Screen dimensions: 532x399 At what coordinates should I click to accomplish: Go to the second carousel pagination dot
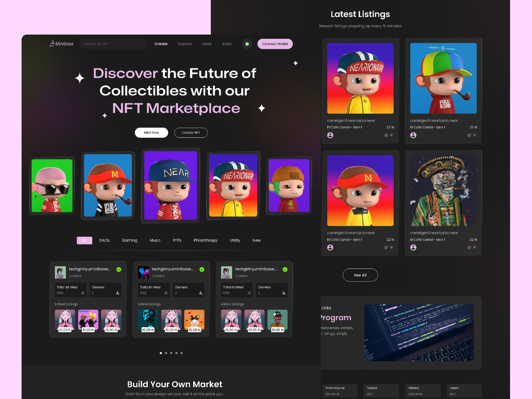pyautogui.click(x=166, y=353)
